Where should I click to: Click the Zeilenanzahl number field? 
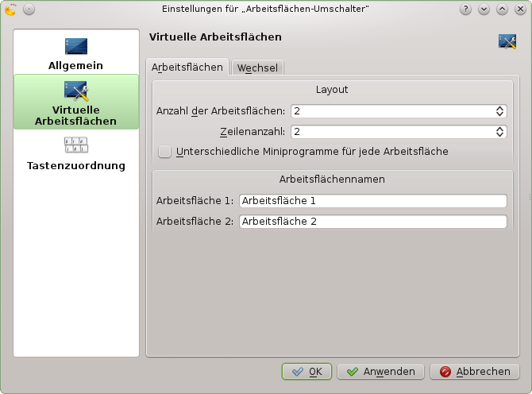coord(391,132)
